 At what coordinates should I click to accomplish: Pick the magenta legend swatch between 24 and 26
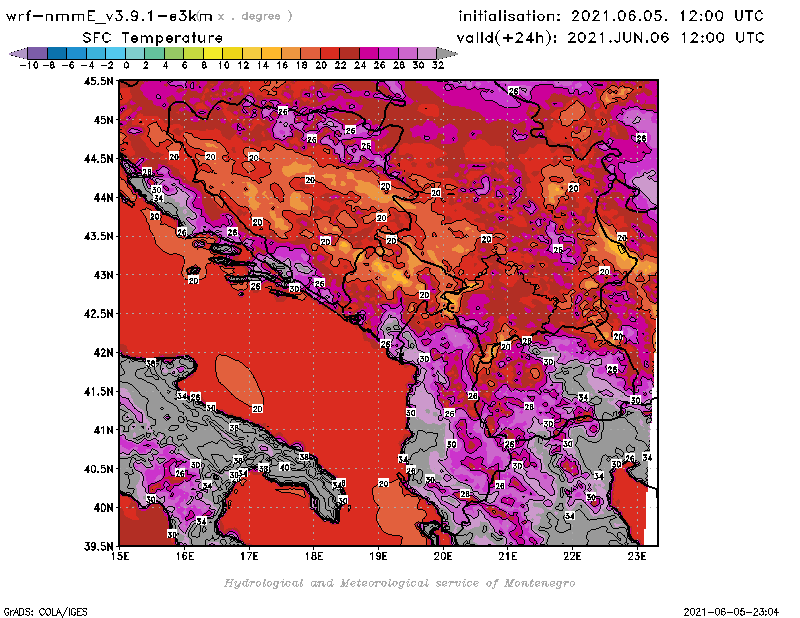[x=368, y=54]
